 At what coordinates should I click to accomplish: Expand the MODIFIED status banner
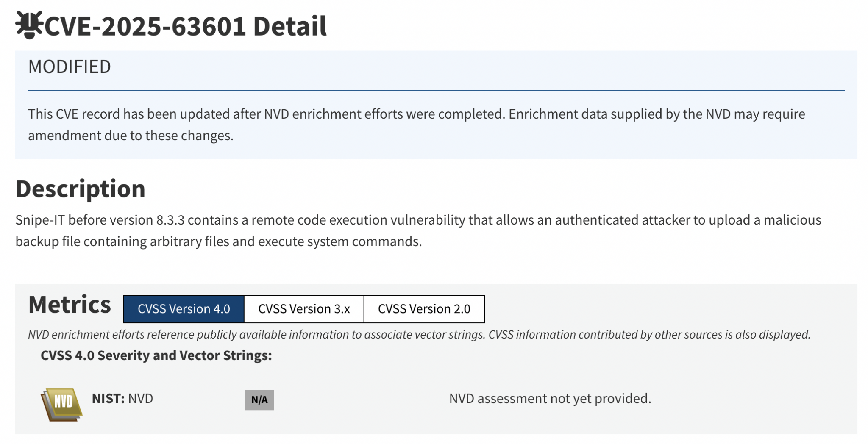click(x=69, y=66)
